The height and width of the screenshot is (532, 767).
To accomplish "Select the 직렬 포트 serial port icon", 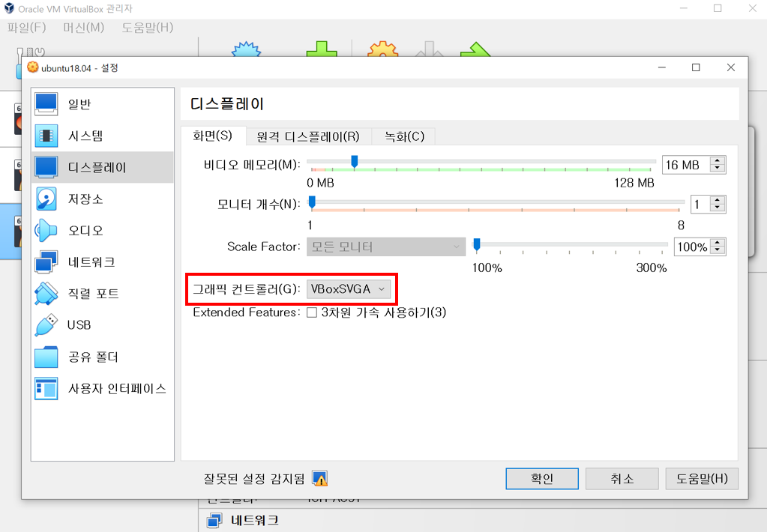I will 46,294.
